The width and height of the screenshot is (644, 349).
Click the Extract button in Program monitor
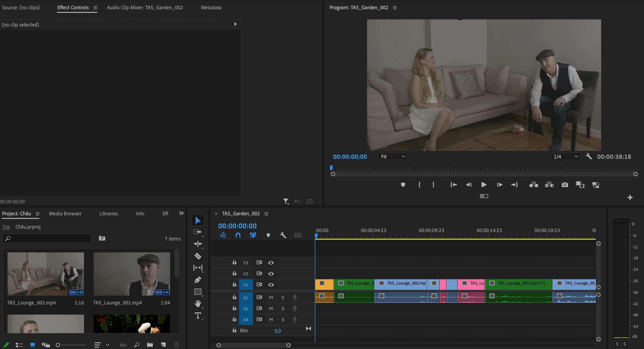(549, 185)
